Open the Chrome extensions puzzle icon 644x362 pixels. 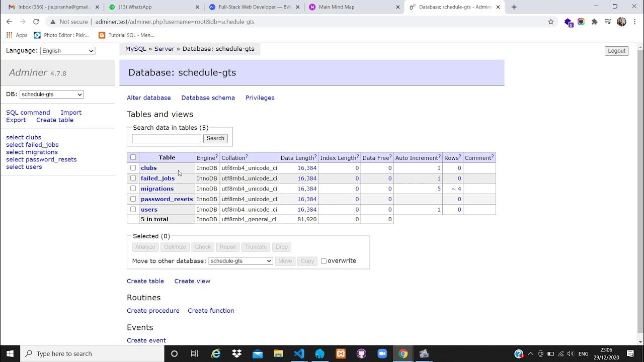tap(594, 22)
